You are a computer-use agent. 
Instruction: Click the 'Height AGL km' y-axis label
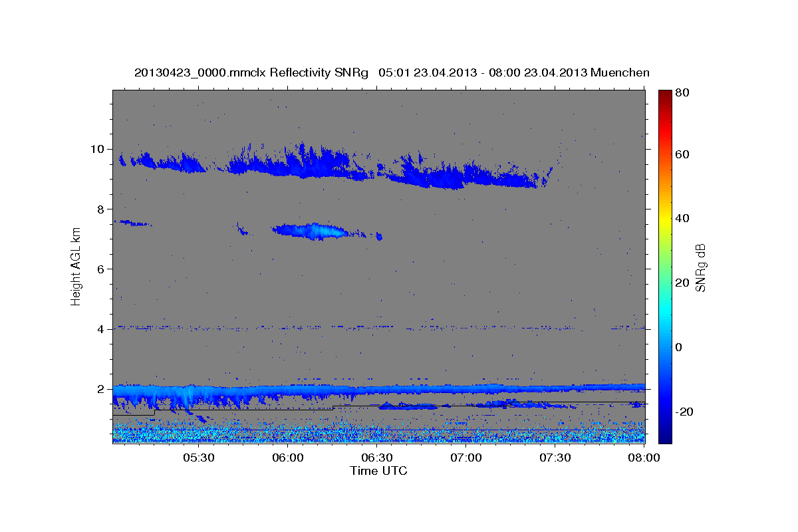coord(76,265)
